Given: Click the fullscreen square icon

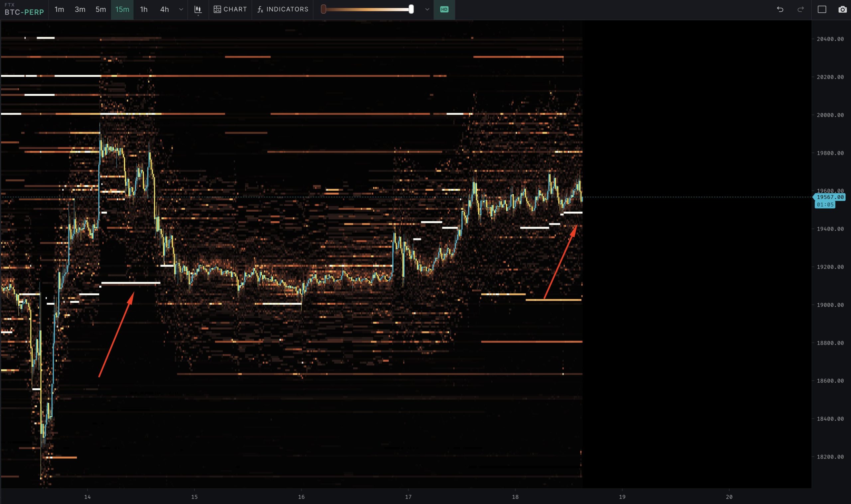Looking at the screenshot, I should (822, 10).
